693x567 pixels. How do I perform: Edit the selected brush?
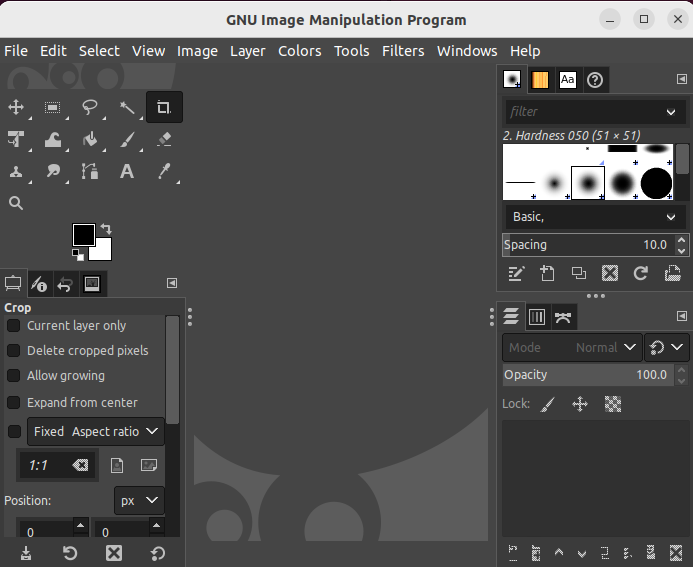click(x=516, y=274)
